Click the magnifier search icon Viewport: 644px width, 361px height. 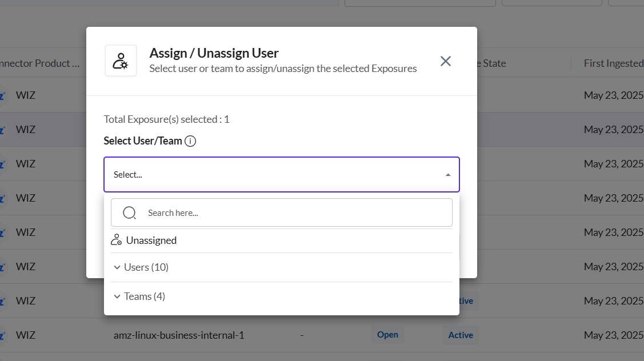pos(129,212)
